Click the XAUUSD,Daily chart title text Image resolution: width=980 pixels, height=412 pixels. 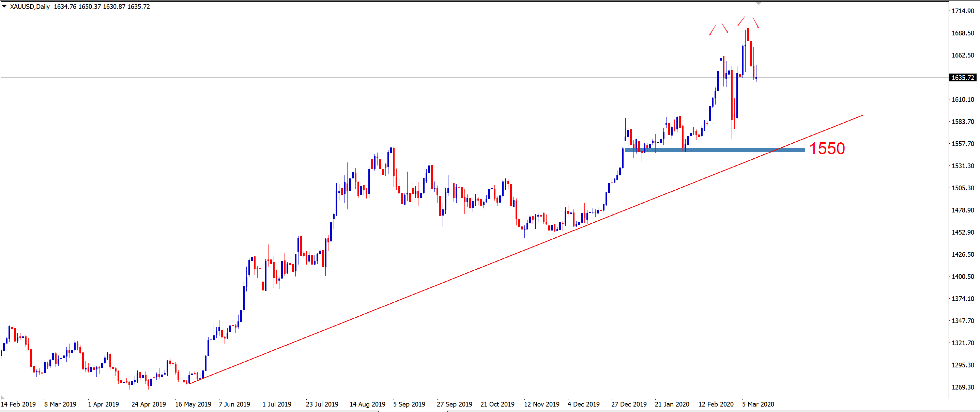point(30,6)
